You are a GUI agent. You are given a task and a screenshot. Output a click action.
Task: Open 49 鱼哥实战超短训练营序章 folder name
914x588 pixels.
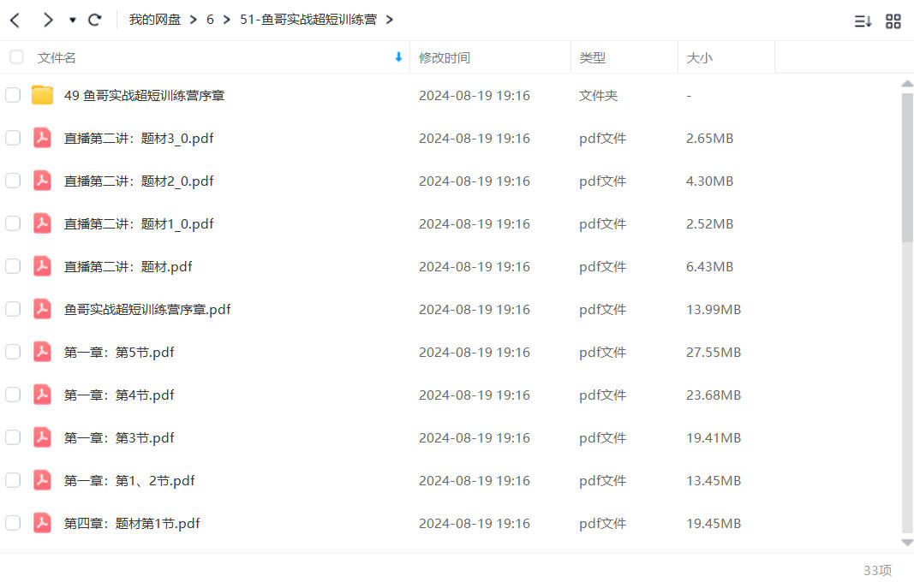[144, 95]
